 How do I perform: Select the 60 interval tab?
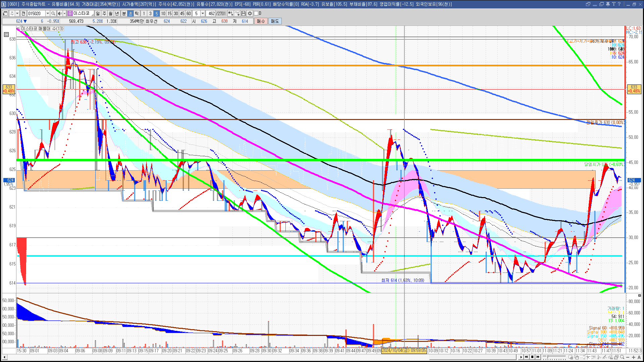pos(189,13)
